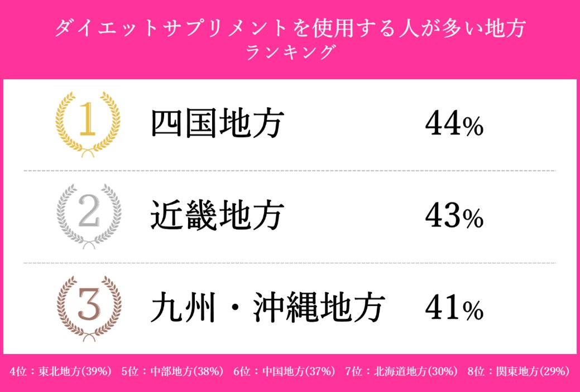Viewport: 580px width, 392px height.
Task: Click the dashed divider below the 四国地方 row
Action: [x=290, y=171]
